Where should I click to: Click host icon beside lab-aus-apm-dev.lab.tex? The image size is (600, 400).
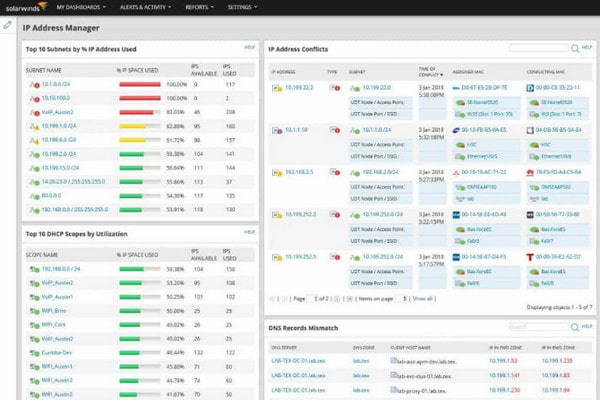click(x=393, y=361)
